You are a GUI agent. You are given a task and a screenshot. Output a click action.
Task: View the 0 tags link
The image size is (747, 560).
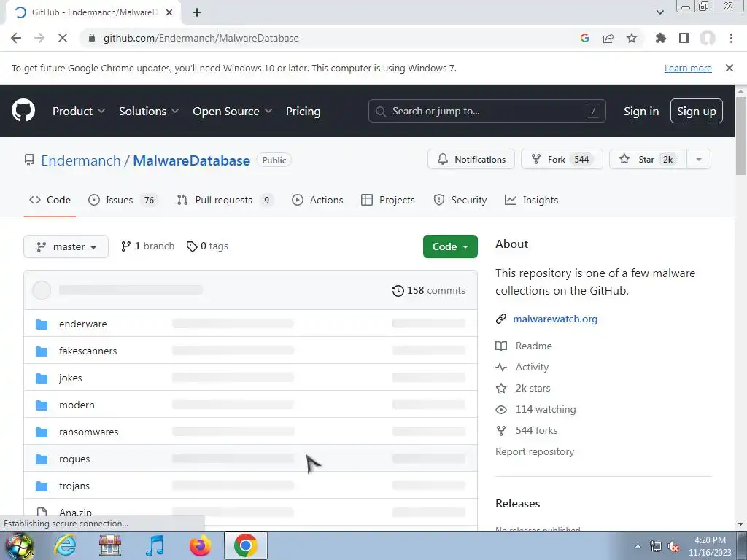(x=207, y=246)
